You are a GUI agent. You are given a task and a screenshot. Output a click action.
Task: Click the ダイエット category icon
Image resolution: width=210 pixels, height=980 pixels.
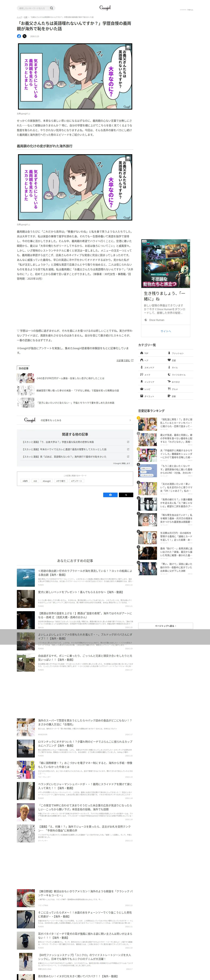pyautogui.click(x=142, y=396)
